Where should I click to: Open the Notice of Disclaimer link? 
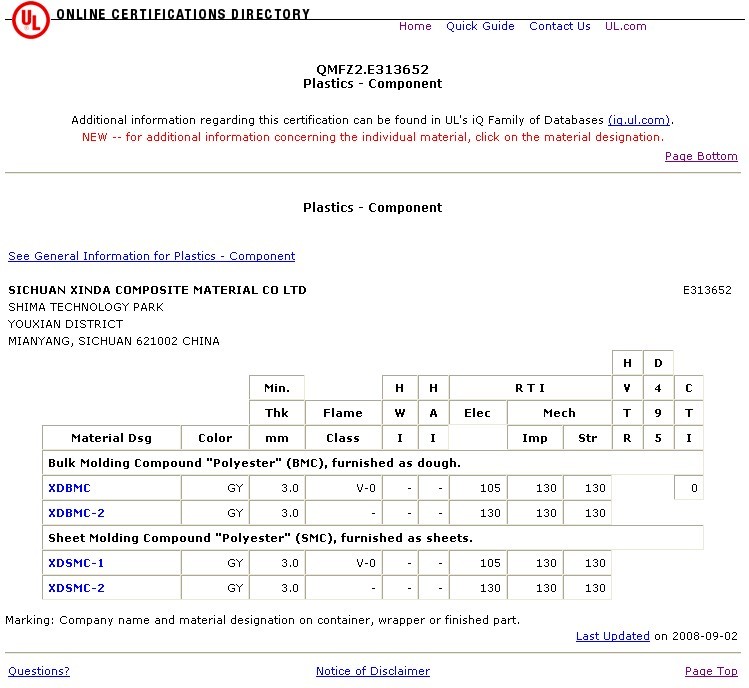[373, 671]
